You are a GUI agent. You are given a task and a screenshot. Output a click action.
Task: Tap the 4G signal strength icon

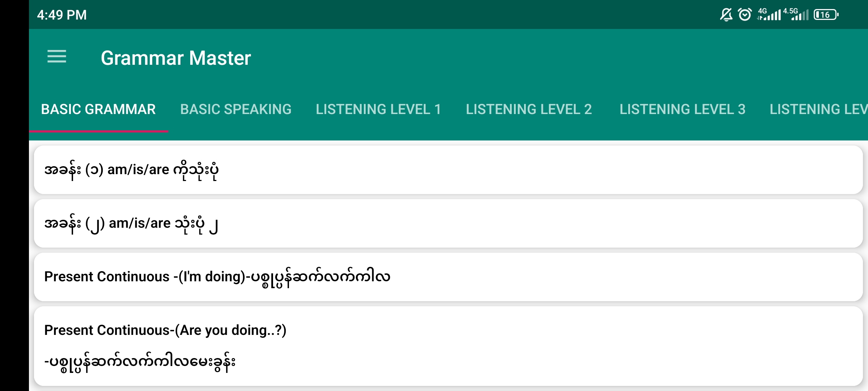coord(769,14)
